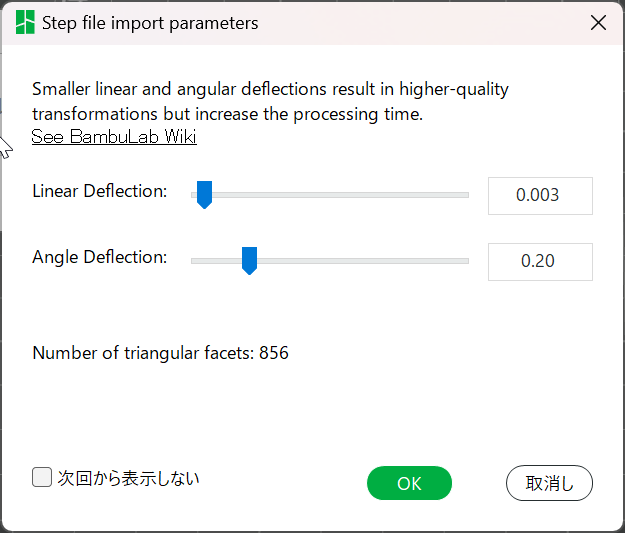Click the Linear Deflection label

click(99, 191)
